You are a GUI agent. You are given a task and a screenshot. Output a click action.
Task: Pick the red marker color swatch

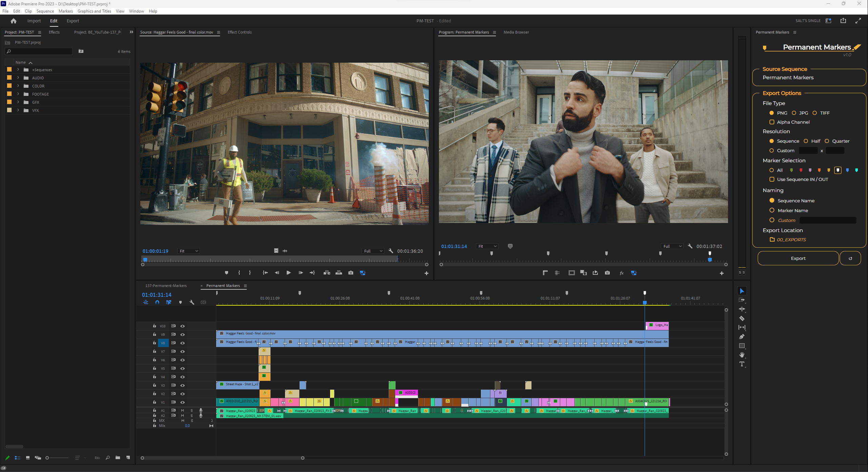(801, 170)
